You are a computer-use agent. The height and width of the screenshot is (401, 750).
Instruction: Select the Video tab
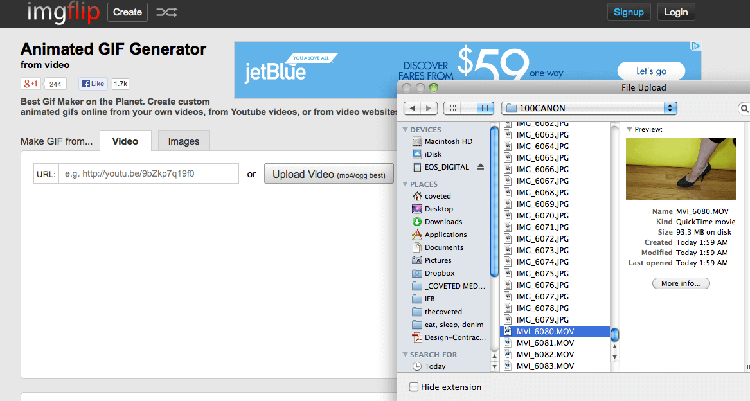[125, 142]
